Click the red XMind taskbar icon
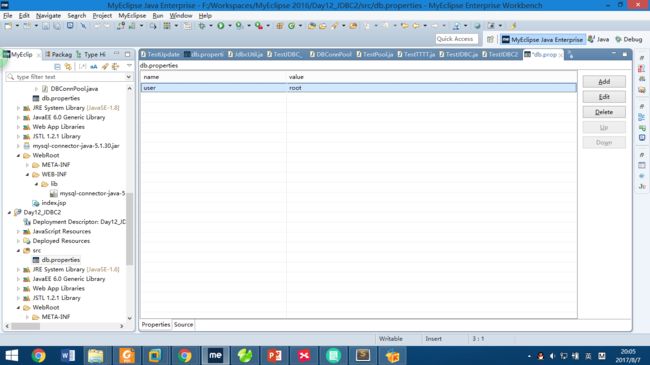The height and width of the screenshot is (365, 650). click(304, 355)
